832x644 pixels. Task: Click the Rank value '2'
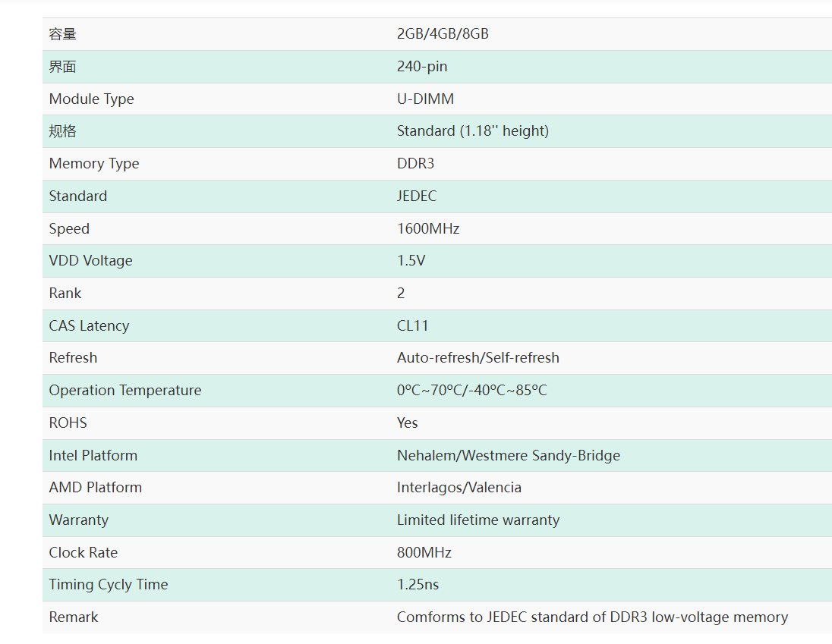point(401,293)
